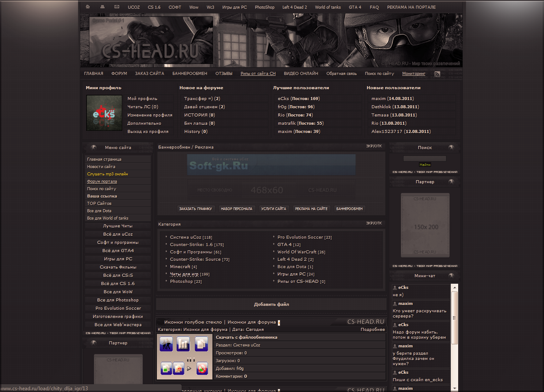544x392 pixels.
Task: Open Рипы от сайта CH link
Action: (x=258, y=74)
